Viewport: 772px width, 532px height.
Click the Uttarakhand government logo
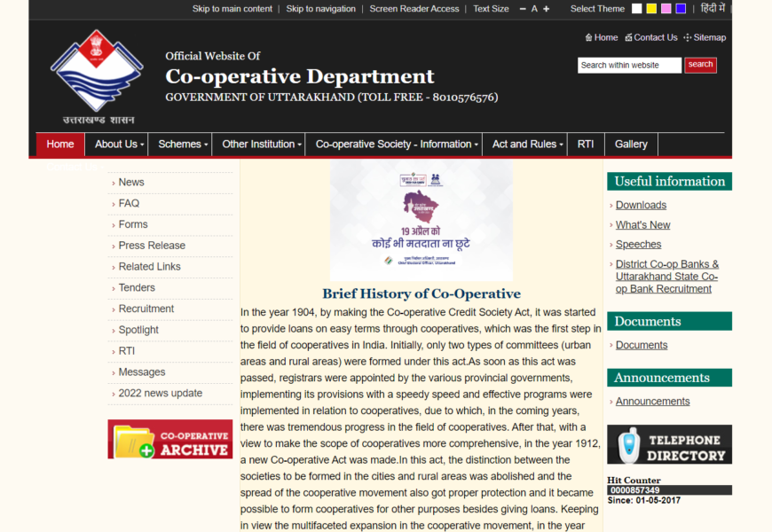pyautogui.click(x=97, y=77)
